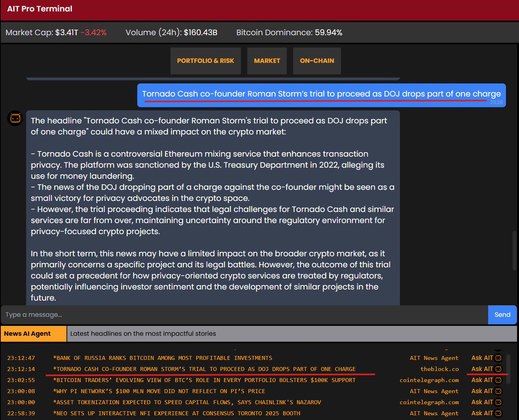Click Ask AIT link on Tornado Cash row

pyautogui.click(x=482, y=369)
